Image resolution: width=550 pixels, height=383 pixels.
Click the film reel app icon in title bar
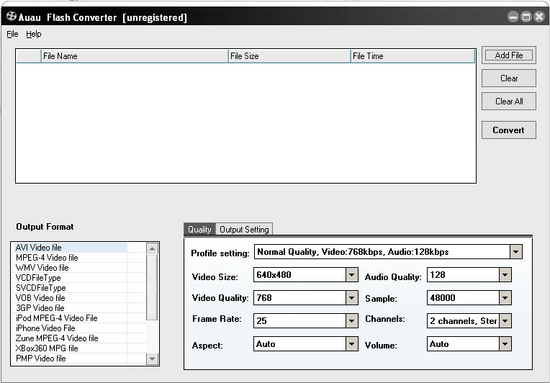11,16
